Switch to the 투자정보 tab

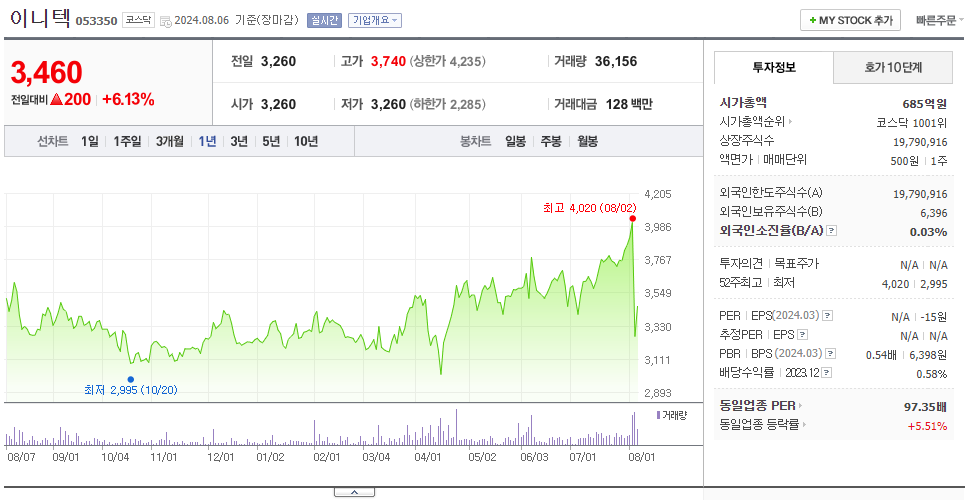774,67
